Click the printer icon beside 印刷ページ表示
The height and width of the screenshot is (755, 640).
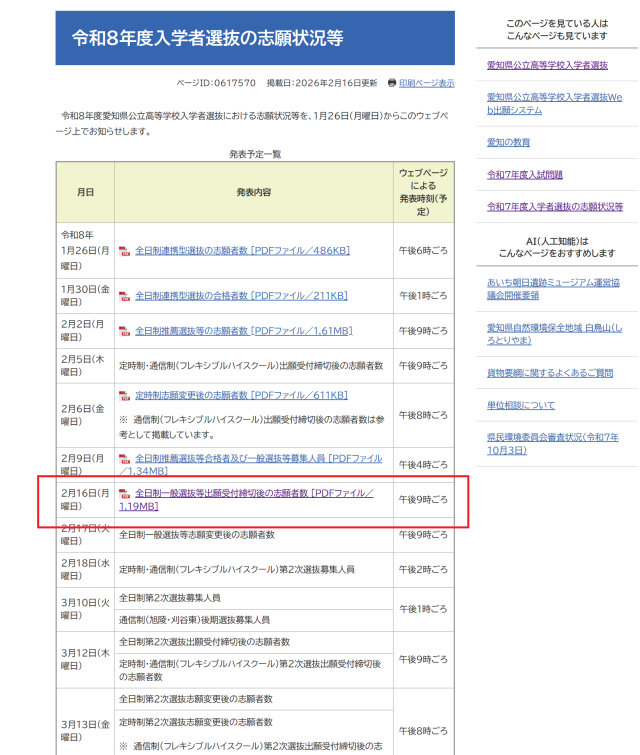click(392, 83)
